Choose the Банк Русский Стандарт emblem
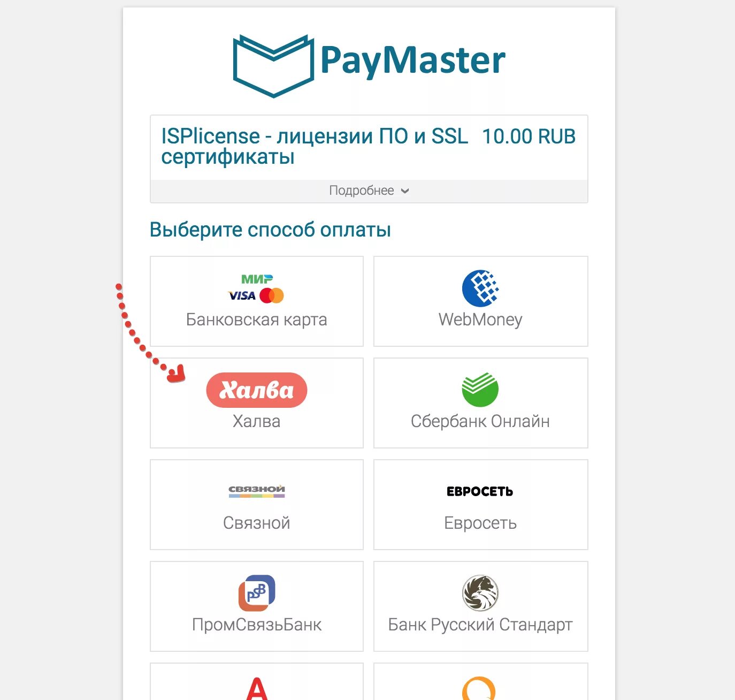The width and height of the screenshot is (735, 700). point(480,593)
